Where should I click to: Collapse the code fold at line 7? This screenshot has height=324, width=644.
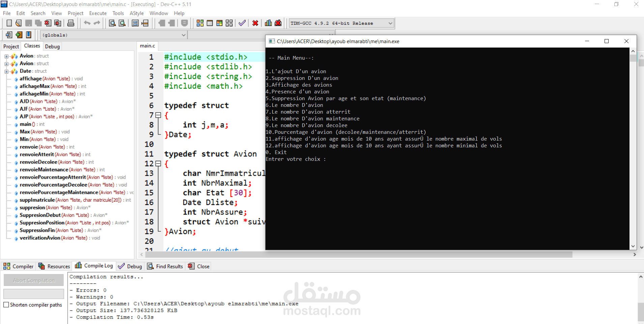point(158,115)
